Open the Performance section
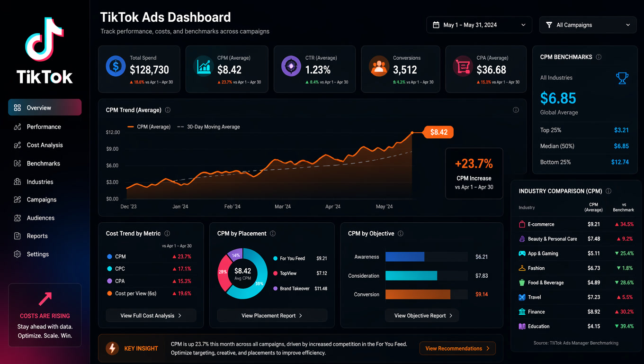 click(x=45, y=127)
